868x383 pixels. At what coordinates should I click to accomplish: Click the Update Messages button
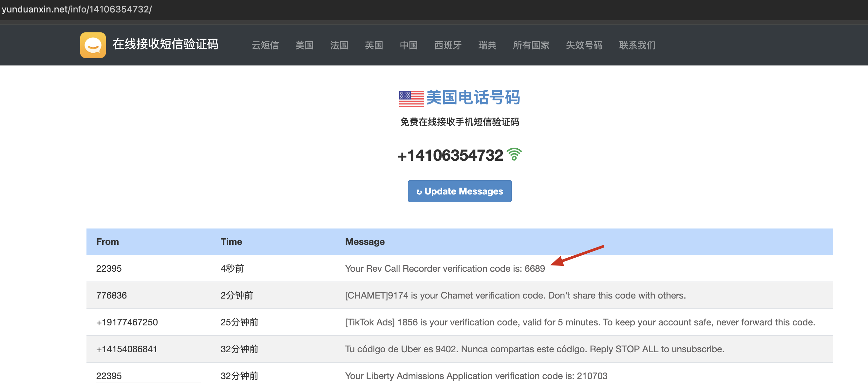pyautogui.click(x=460, y=191)
